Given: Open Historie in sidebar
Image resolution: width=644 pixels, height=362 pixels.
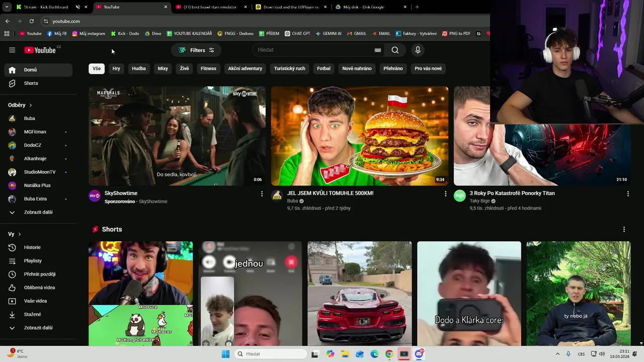Looking at the screenshot, I should pyautogui.click(x=38, y=247).
